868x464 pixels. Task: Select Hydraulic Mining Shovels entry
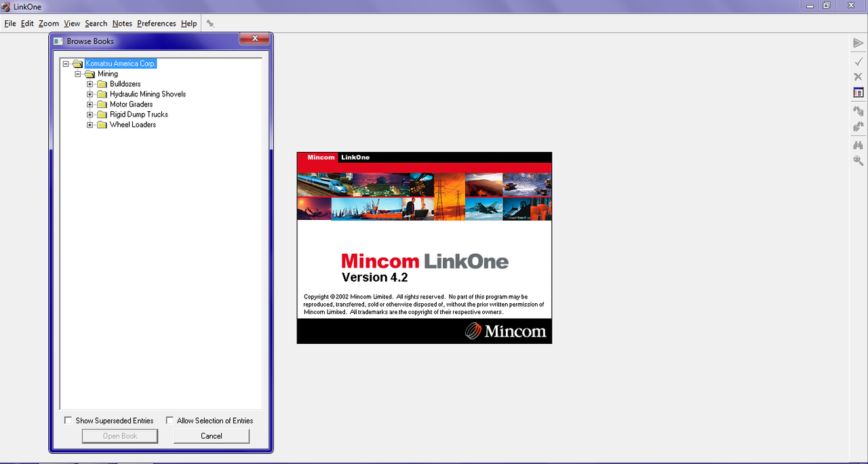click(148, 94)
